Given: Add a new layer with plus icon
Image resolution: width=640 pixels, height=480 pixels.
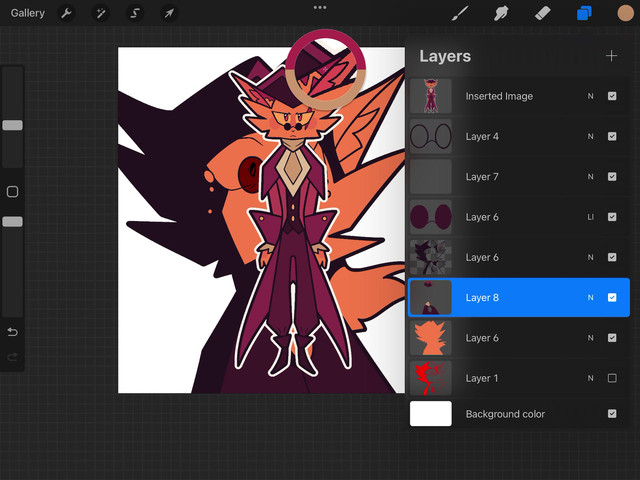Looking at the screenshot, I should tap(611, 56).
